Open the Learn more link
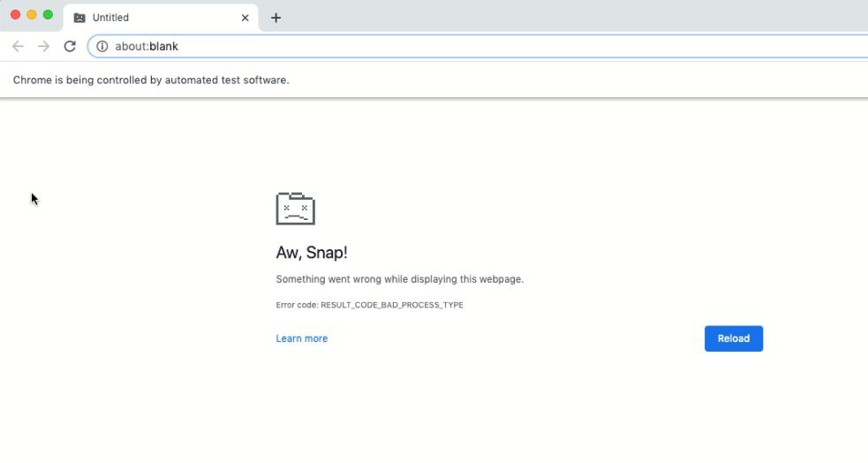Screen dimensions: 868x463 [302, 338]
